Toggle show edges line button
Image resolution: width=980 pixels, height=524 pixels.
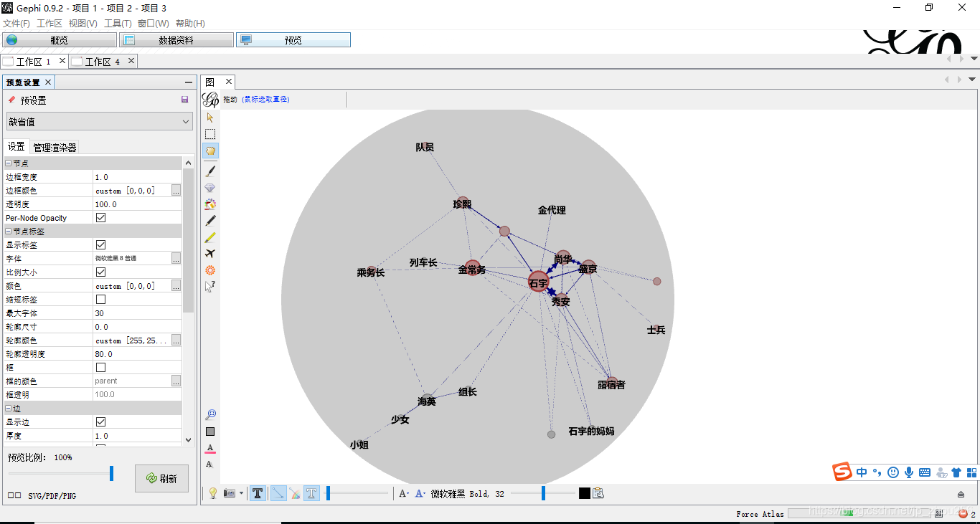pos(278,493)
